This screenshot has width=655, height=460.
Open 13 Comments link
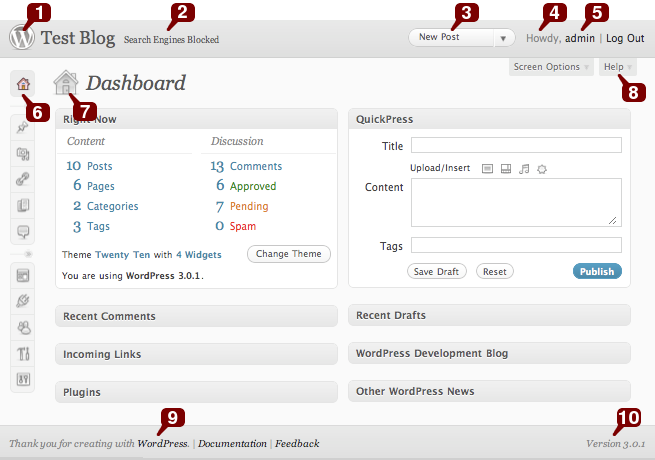point(246,166)
